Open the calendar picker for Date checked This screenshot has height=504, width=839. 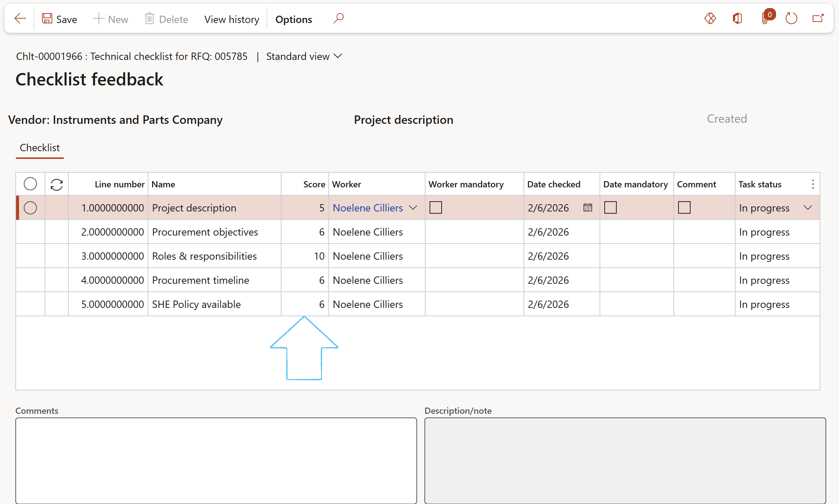tap(587, 207)
